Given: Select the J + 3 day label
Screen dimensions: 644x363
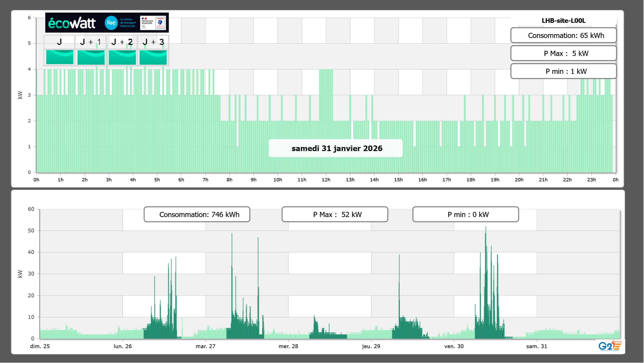Looking at the screenshot, I should point(153,42).
